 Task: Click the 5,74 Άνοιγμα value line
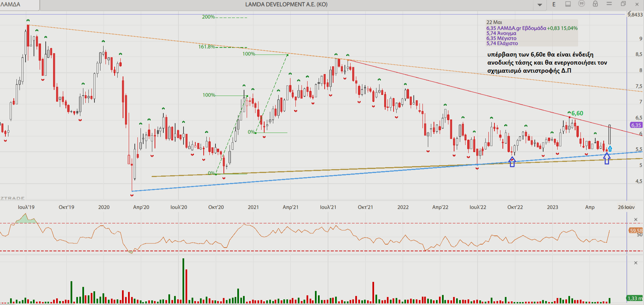tap(501, 33)
